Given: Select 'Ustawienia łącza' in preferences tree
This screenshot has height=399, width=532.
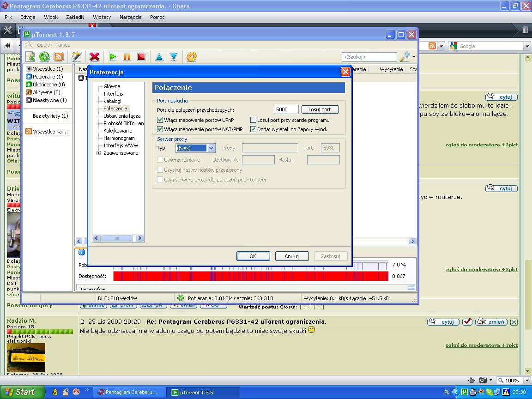Looking at the screenshot, I should pos(122,116).
